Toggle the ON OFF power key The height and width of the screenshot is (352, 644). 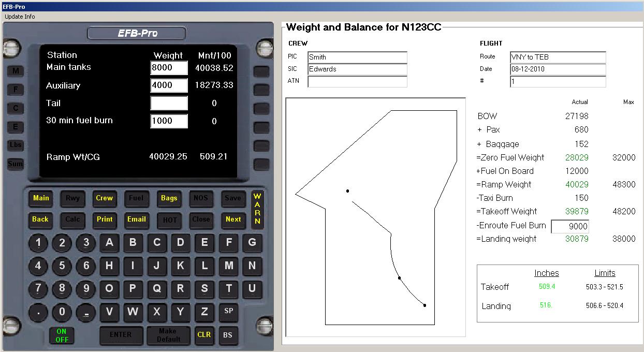62,335
